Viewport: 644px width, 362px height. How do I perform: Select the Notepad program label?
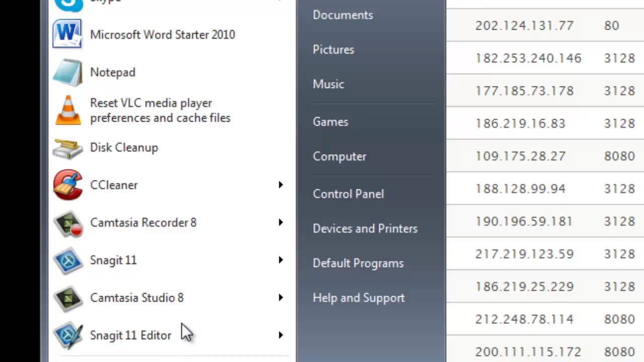pos(113,72)
